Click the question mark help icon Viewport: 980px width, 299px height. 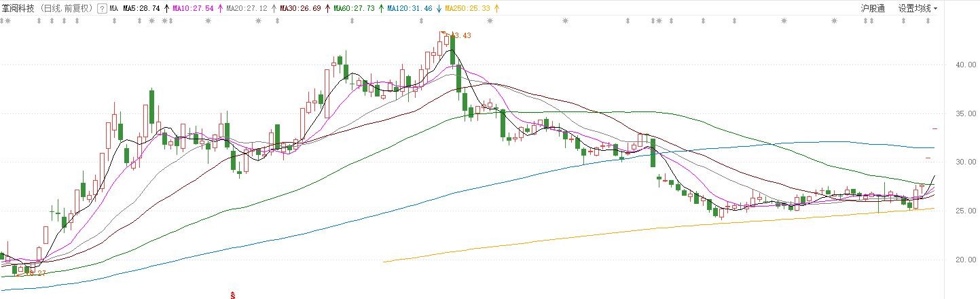click(x=101, y=9)
